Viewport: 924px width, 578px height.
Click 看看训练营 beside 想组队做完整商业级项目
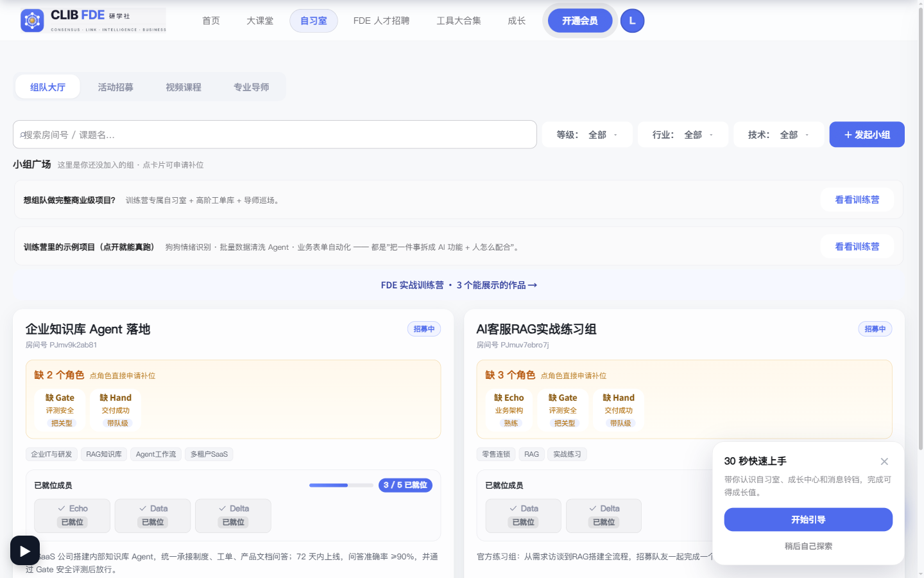[x=857, y=200]
